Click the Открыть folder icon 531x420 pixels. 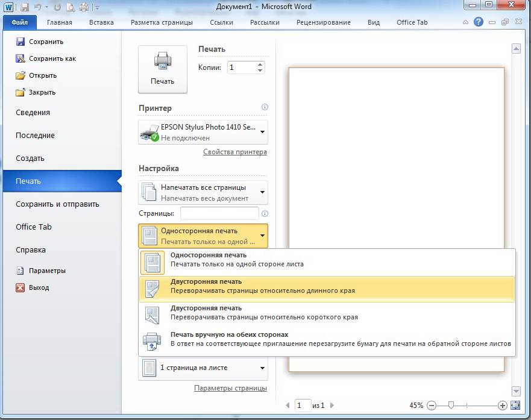[20, 75]
